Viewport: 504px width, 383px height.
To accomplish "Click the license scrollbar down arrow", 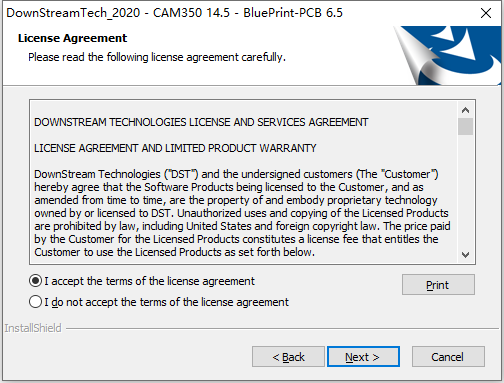I will pos(465,255).
